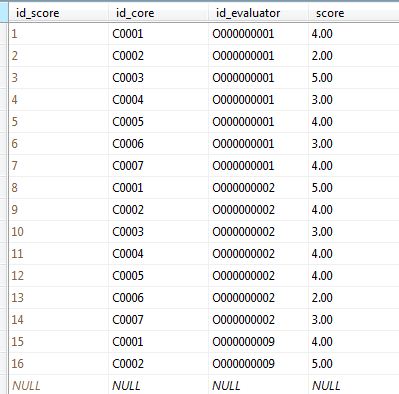Click the id_score cell with value 8
This screenshot has width=399, height=394.
(x=58, y=188)
